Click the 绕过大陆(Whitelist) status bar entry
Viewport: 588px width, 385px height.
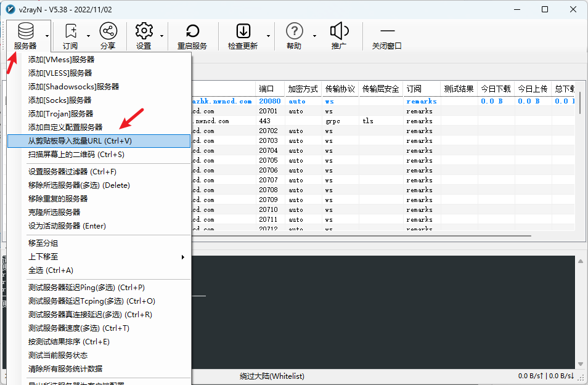coord(272,376)
